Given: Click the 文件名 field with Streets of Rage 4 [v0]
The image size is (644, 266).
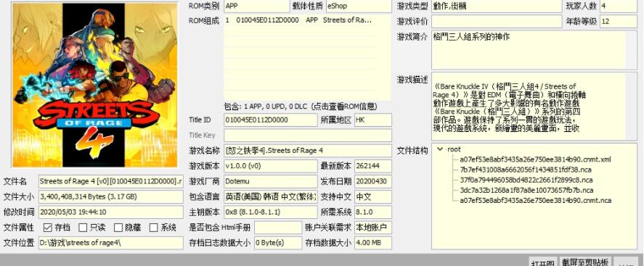Looking at the screenshot, I should pyautogui.click(x=111, y=181).
